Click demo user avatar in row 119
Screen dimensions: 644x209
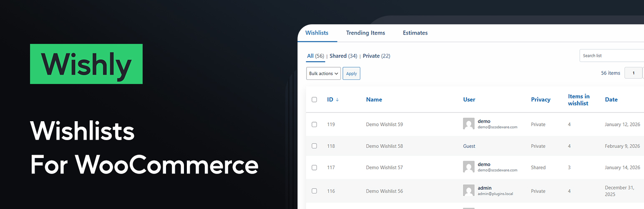(469, 124)
